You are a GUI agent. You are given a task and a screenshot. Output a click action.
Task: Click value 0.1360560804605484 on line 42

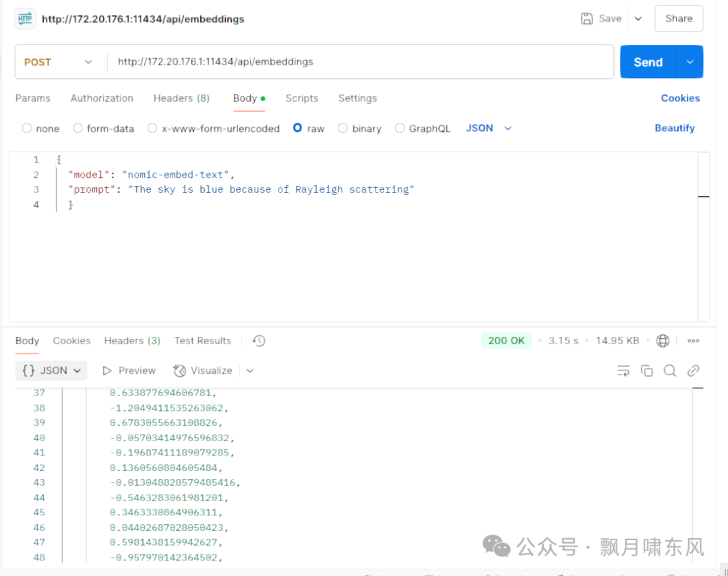(x=163, y=468)
